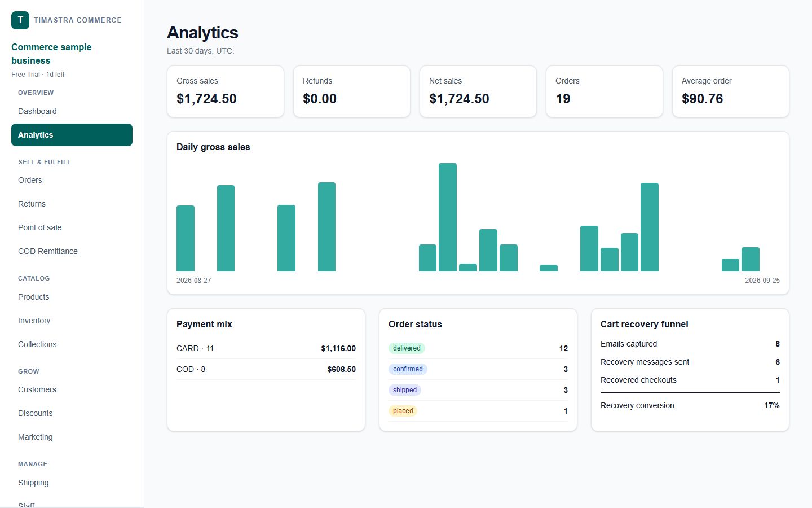The width and height of the screenshot is (812, 508).
Task: Click the last bar above 2026-09-25
Action: pyautogui.click(x=751, y=259)
